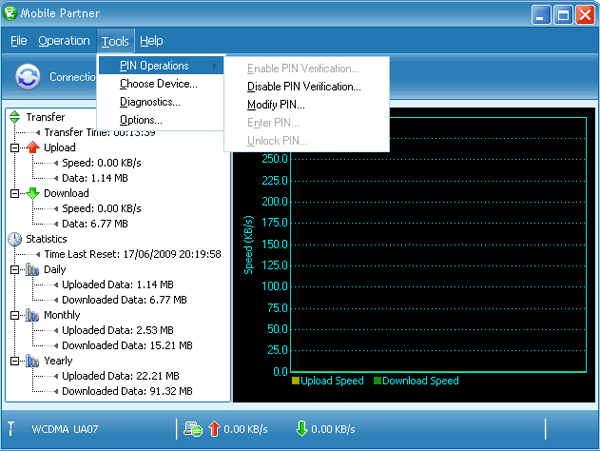This screenshot has height=451, width=600.
Task: Click greyed Enable PIN Verification entry
Action: coord(307,68)
